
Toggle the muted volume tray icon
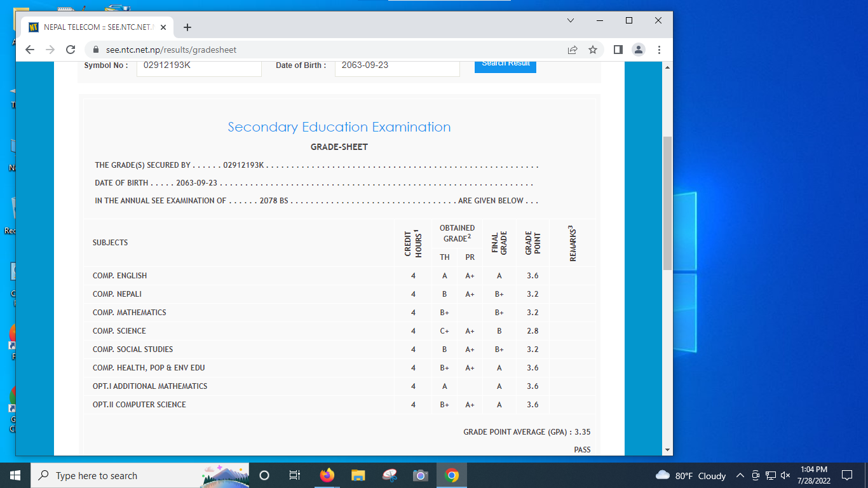(785, 475)
